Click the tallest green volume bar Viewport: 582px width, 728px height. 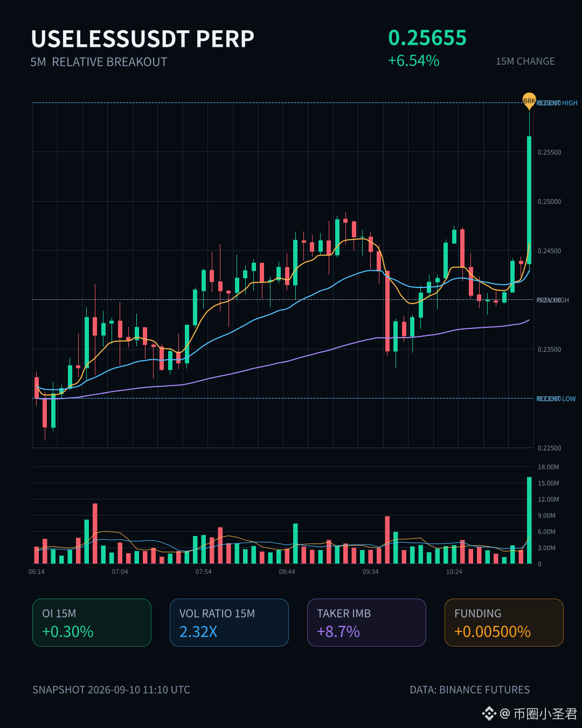529,520
